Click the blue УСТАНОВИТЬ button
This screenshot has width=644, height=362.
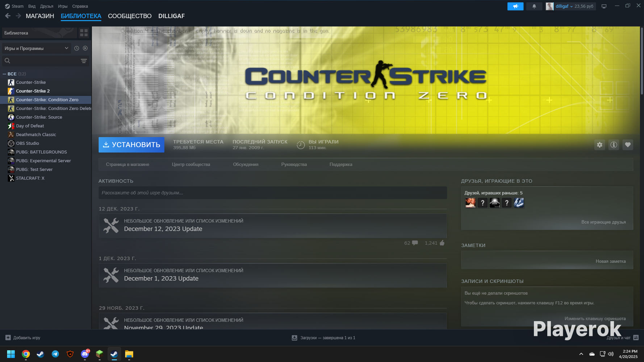[x=131, y=145]
